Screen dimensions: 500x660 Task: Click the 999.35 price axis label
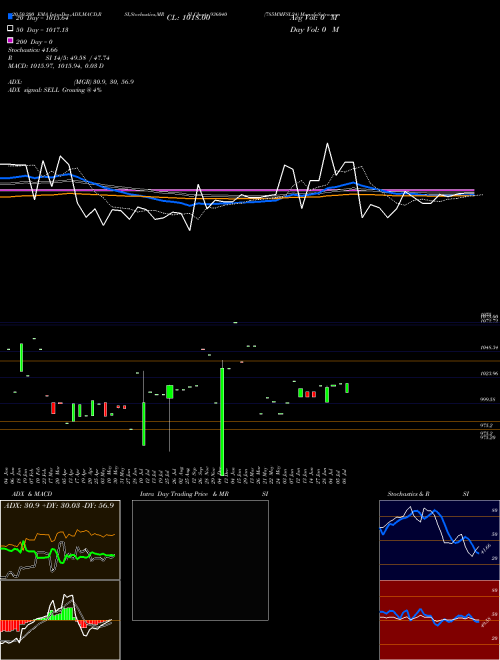click(489, 399)
